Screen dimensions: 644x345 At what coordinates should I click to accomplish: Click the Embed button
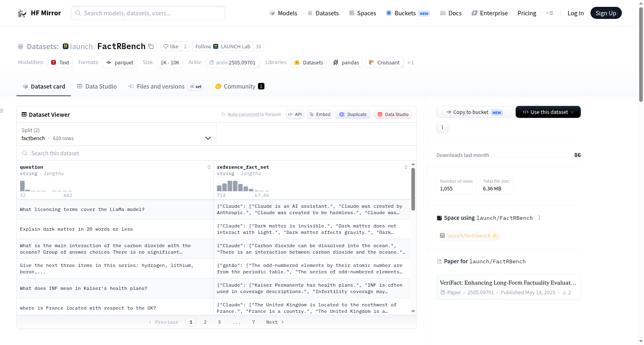coord(320,114)
